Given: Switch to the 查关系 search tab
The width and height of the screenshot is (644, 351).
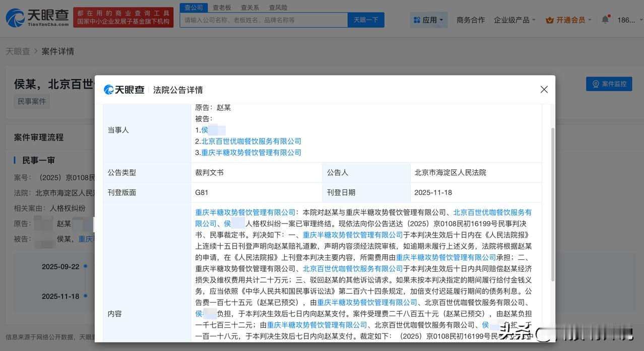Looking at the screenshot, I should click(250, 8).
